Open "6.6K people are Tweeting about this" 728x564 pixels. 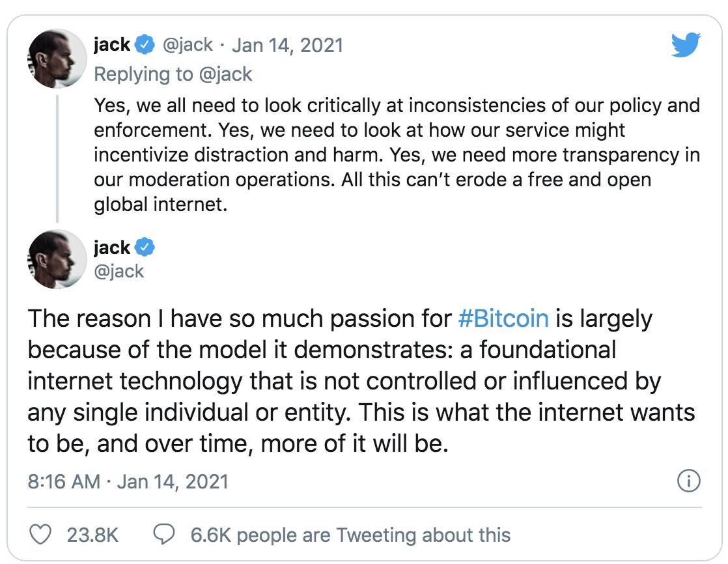click(x=350, y=535)
